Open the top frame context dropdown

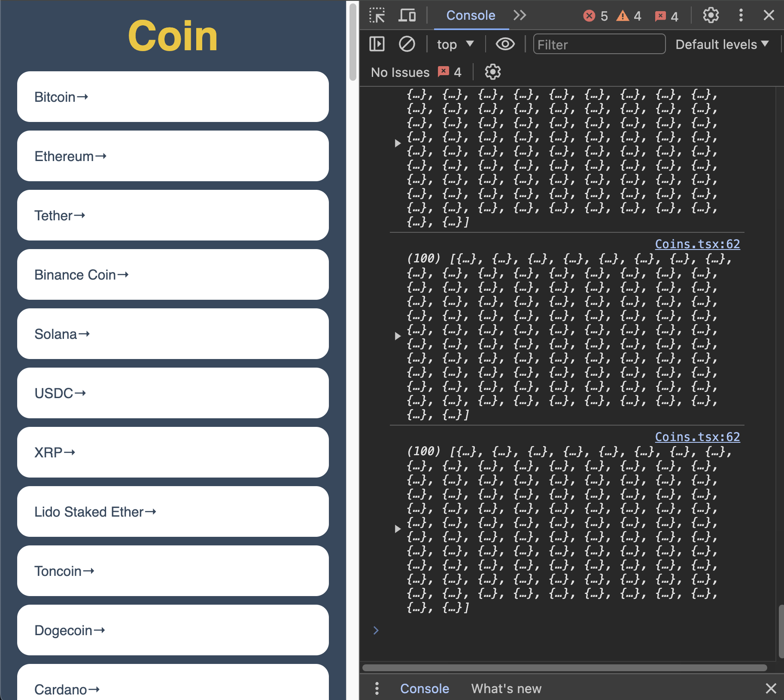click(x=455, y=44)
